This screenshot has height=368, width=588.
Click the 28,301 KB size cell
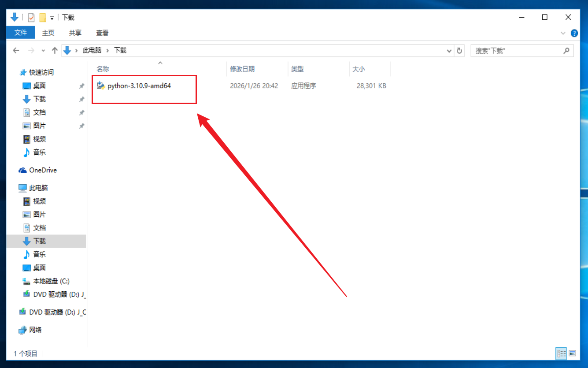371,86
